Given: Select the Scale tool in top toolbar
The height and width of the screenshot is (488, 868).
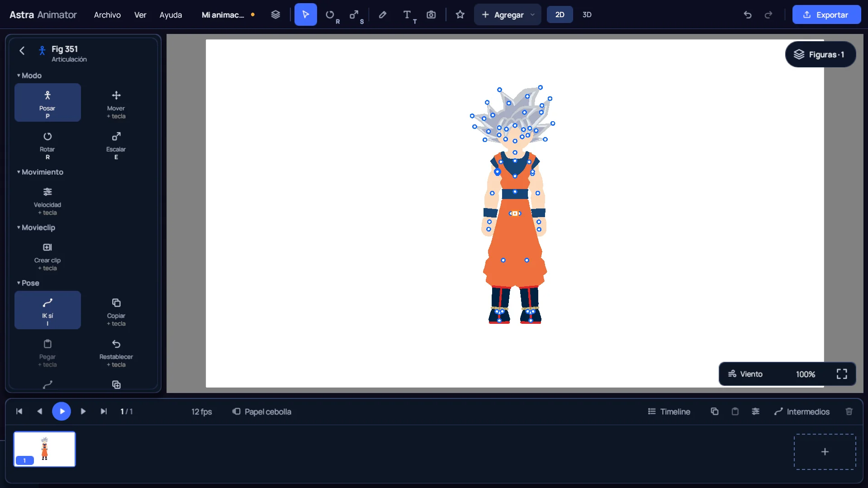Looking at the screenshot, I should pos(354,14).
